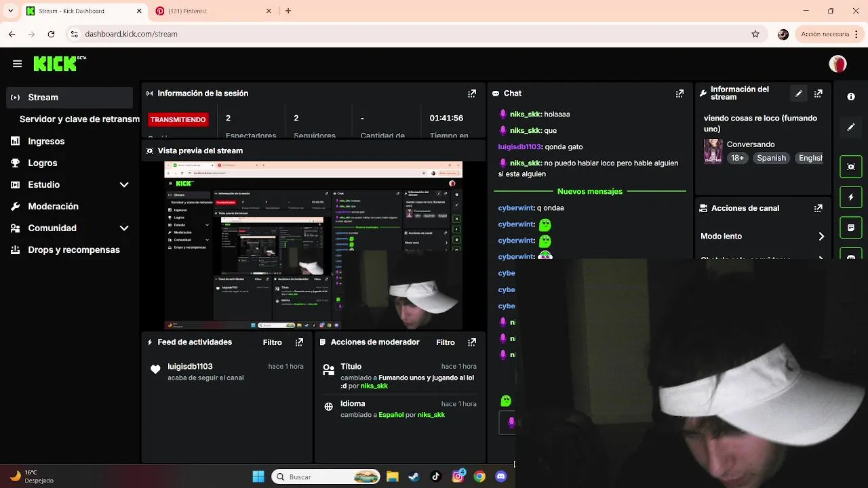
Task: Click the 01:41:56 stream time value
Action: [446, 118]
